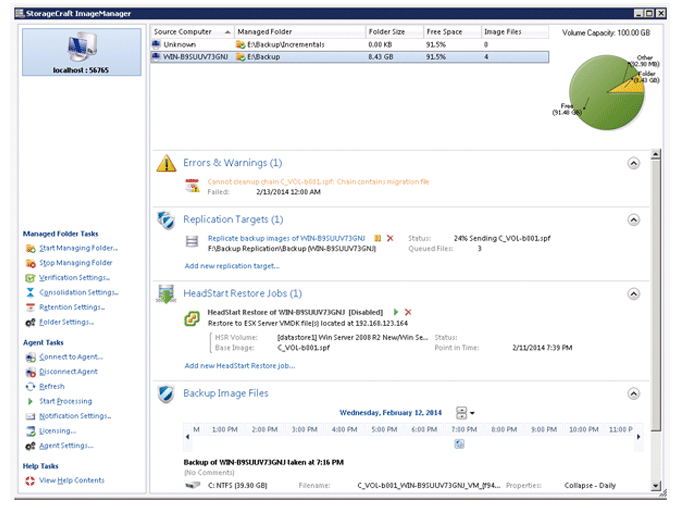The width and height of the screenshot is (673, 508).
Task: Click the Refresh arrows icon
Action: [30, 387]
